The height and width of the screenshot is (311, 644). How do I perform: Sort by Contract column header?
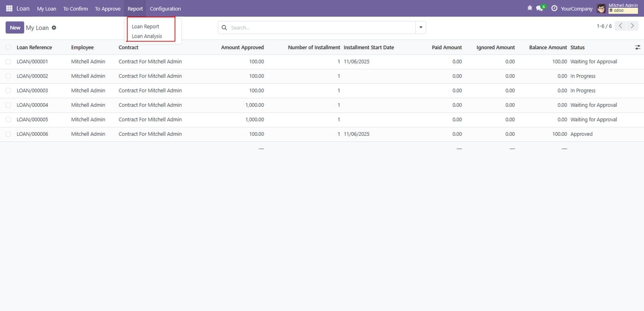point(128,47)
